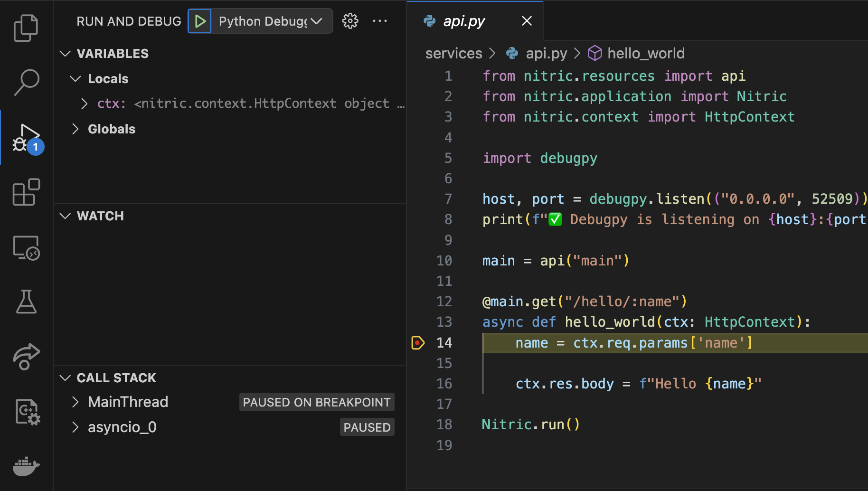Collapse the WATCH section
This screenshot has height=491, width=868.
tap(65, 216)
